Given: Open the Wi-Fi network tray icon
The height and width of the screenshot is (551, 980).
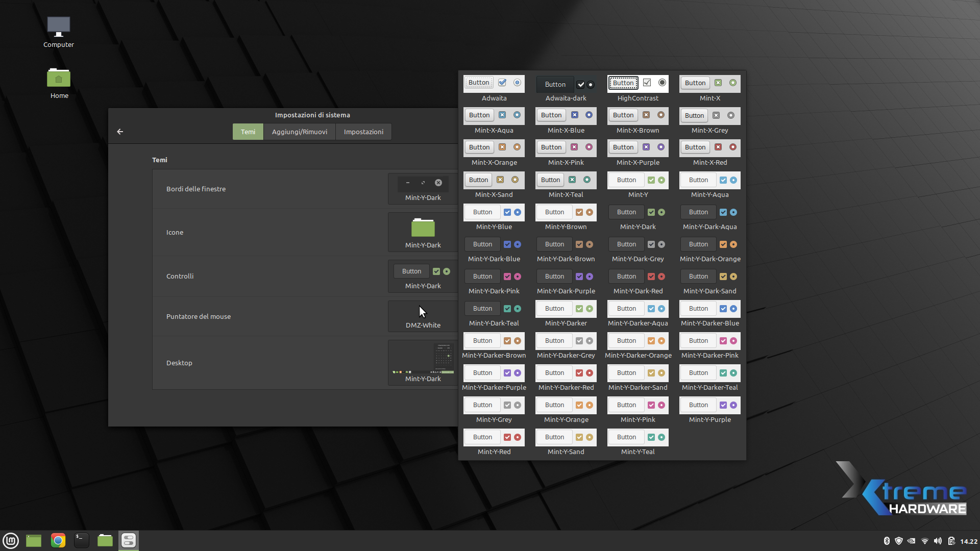Looking at the screenshot, I should click(x=924, y=541).
